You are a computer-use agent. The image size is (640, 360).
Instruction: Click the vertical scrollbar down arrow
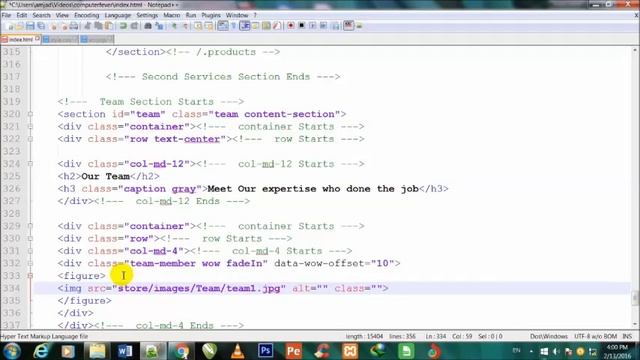tap(635, 324)
